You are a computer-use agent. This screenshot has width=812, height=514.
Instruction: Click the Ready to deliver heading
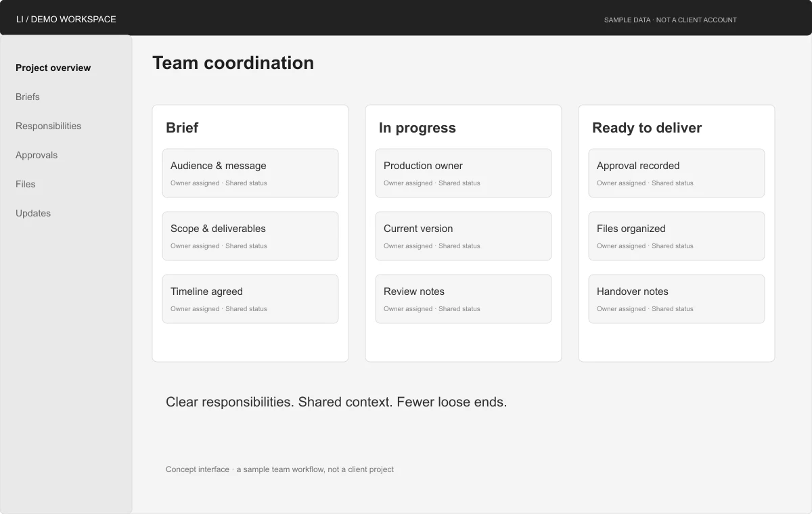click(647, 128)
